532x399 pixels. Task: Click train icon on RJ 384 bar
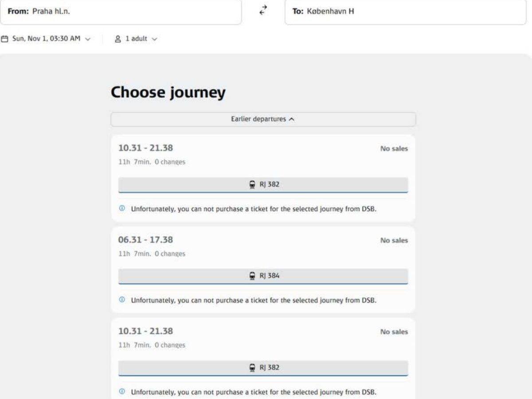click(x=252, y=276)
